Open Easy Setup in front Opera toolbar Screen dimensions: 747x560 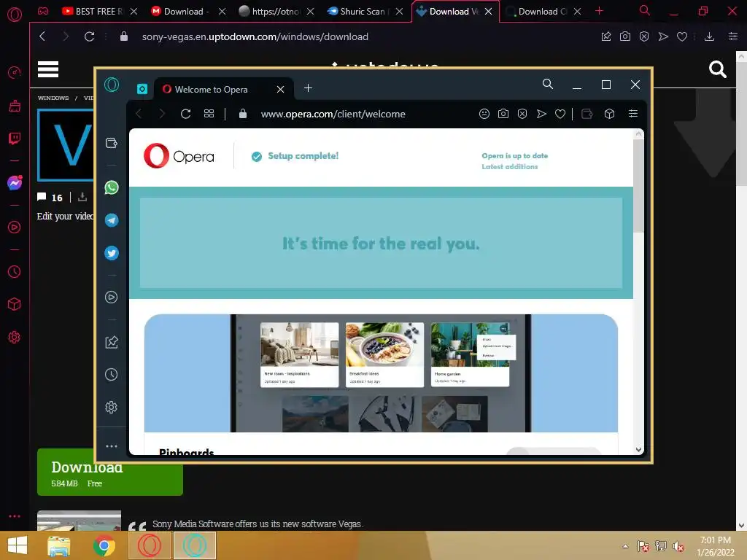click(632, 114)
